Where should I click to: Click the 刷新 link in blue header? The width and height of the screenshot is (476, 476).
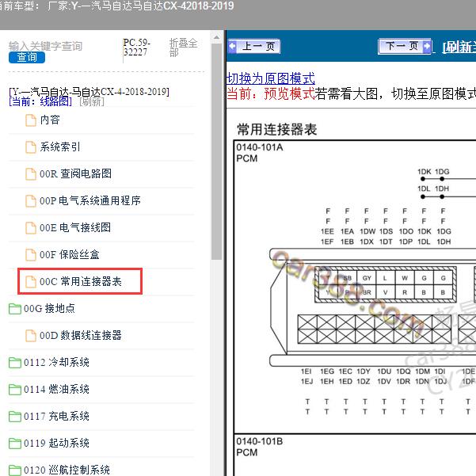[x=459, y=47]
